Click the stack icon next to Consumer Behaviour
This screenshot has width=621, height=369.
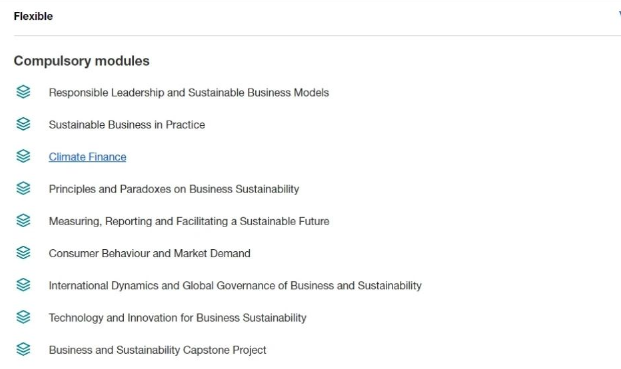23,253
